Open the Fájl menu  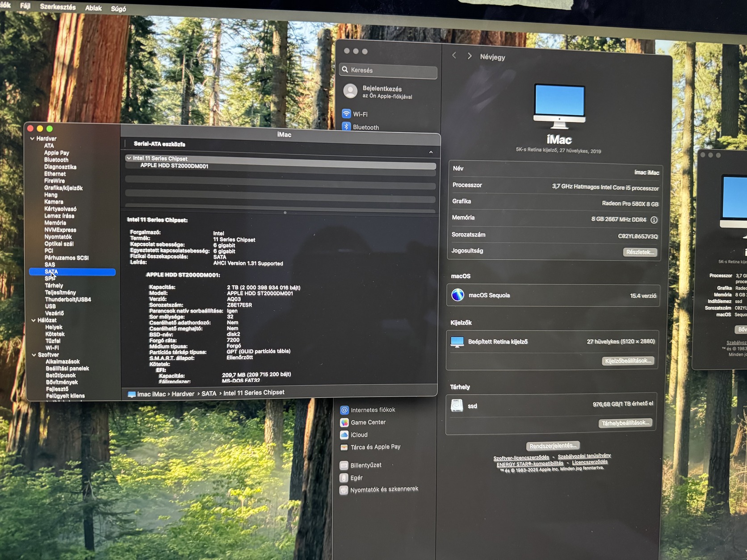pyautogui.click(x=25, y=6)
